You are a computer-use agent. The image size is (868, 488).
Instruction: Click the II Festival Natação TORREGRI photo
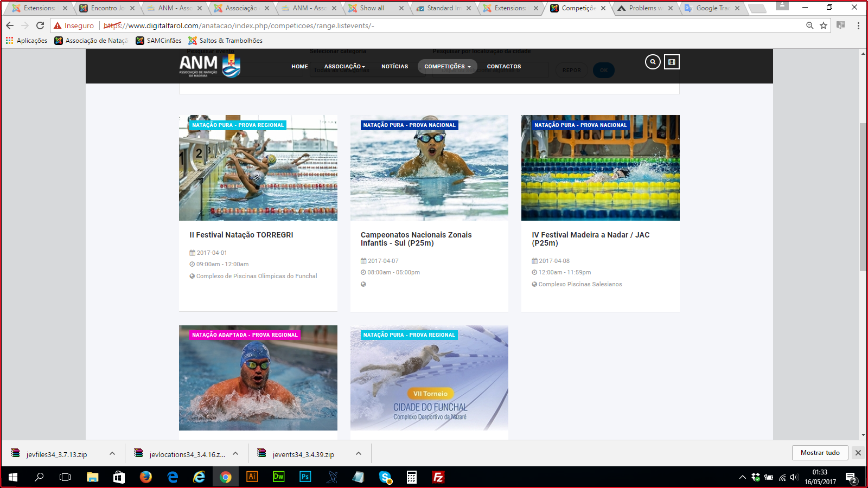[x=258, y=168]
